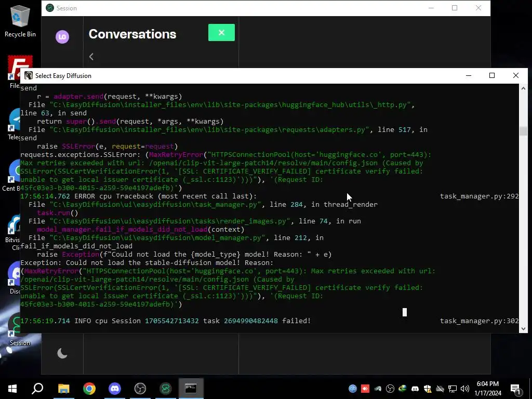Click the Easy Diffusion console window icon

coord(29,75)
